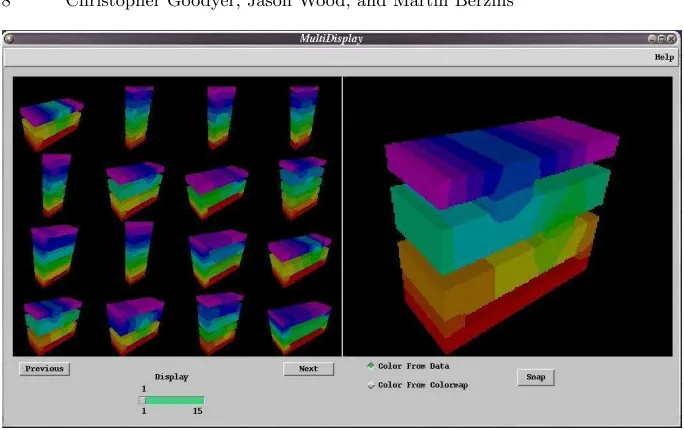Click the thumbnail in row four, column two
This screenshot has height=430, width=684.
point(135,326)
